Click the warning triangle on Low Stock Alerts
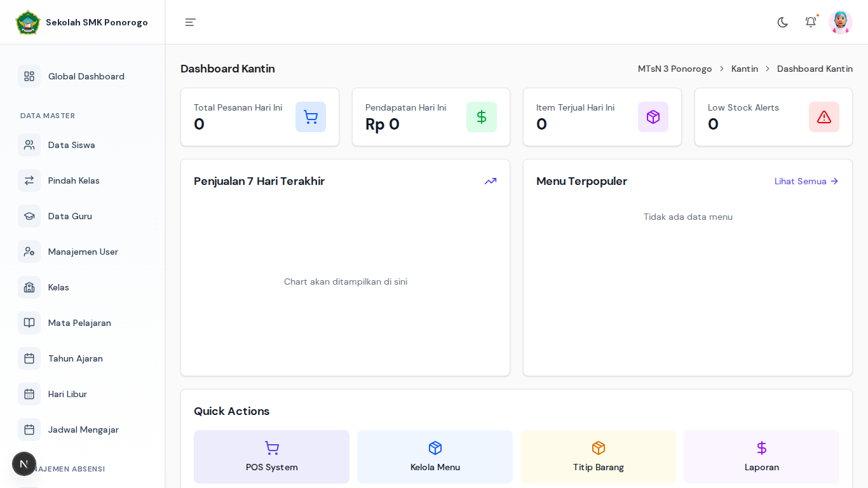This screenshot has height=488, width=868. pos(824,117)
